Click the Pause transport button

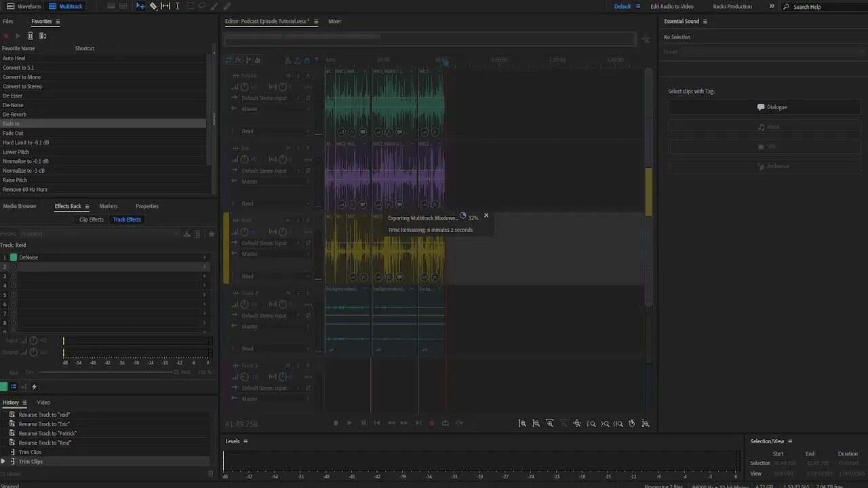tap(363, 423)
